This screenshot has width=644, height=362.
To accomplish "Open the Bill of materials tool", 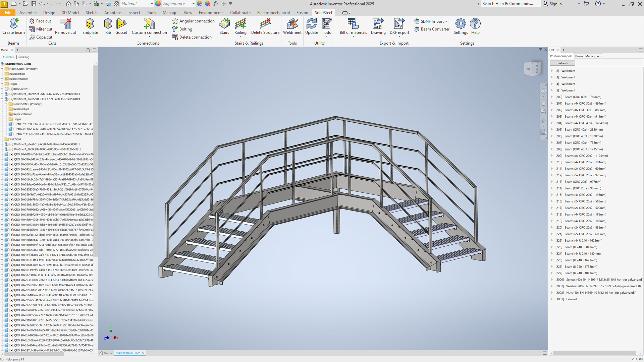I will (x=353, y=24).
